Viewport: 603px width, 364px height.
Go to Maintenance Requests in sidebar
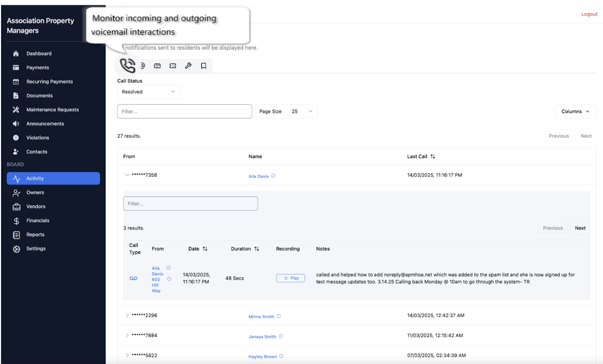pyautogui.click(x=52, y=110)
